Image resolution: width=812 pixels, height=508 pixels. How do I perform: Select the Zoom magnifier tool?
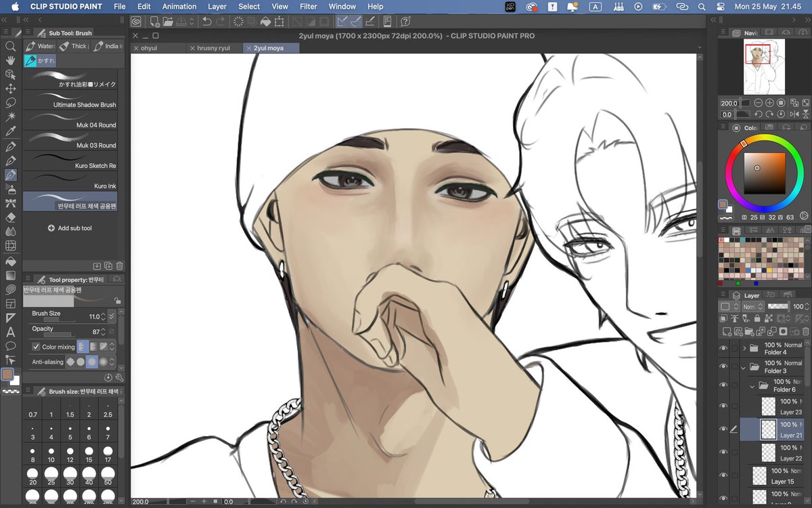(10, 46)
